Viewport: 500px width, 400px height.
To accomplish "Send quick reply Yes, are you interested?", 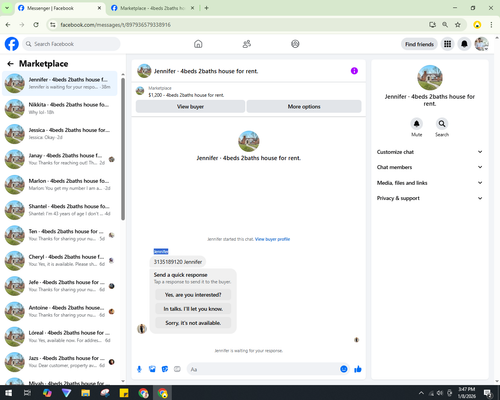I will (x=193, y=295).
